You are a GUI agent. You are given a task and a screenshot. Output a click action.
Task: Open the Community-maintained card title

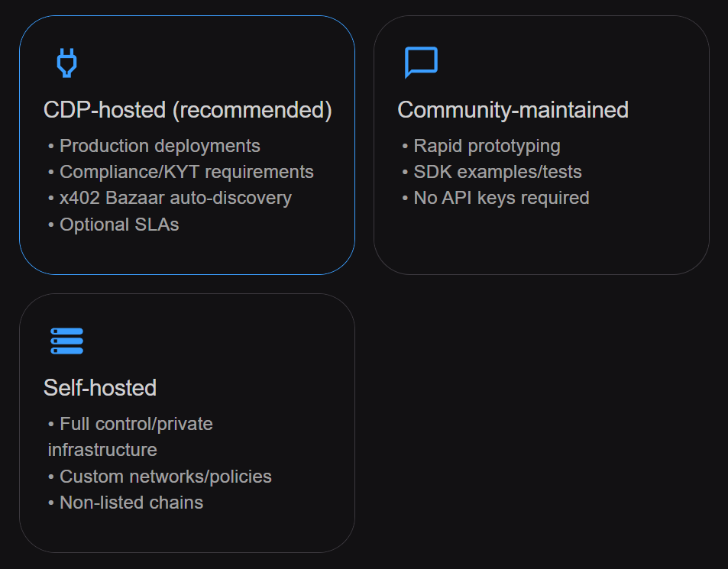tap(513, 110)
